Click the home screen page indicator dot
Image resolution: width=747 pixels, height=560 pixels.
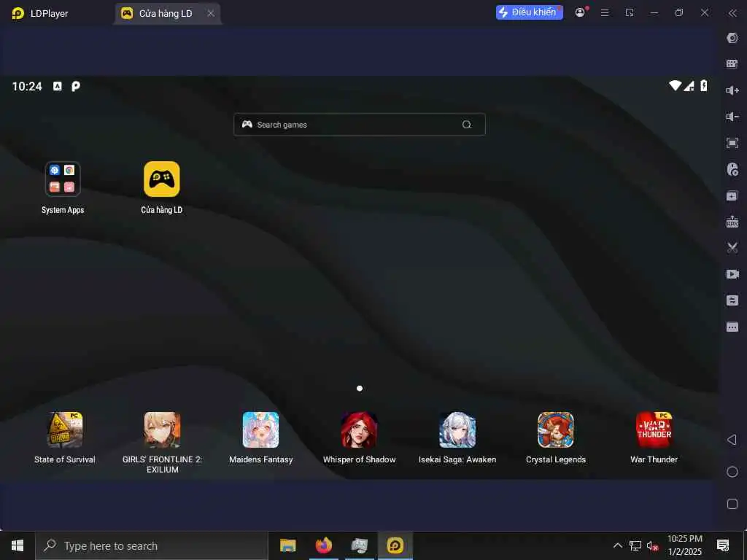tap(360, 388)
